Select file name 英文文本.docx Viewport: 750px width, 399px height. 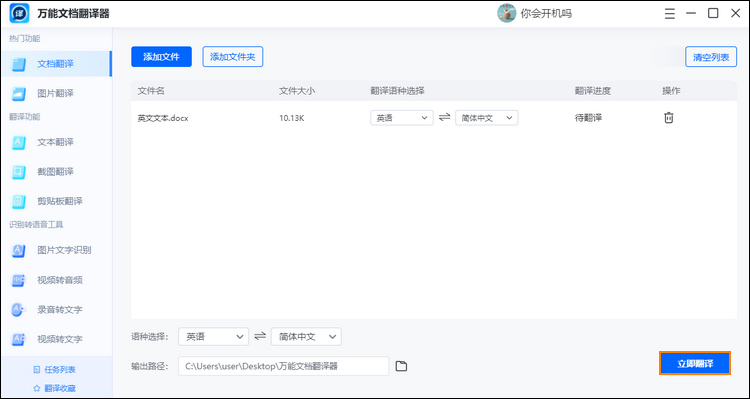[163, 118]
